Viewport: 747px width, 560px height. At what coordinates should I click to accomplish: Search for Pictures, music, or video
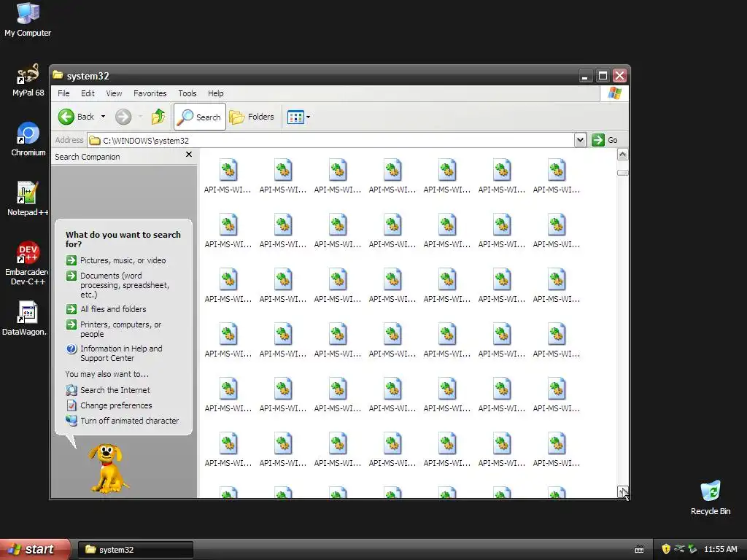[116, 260]
